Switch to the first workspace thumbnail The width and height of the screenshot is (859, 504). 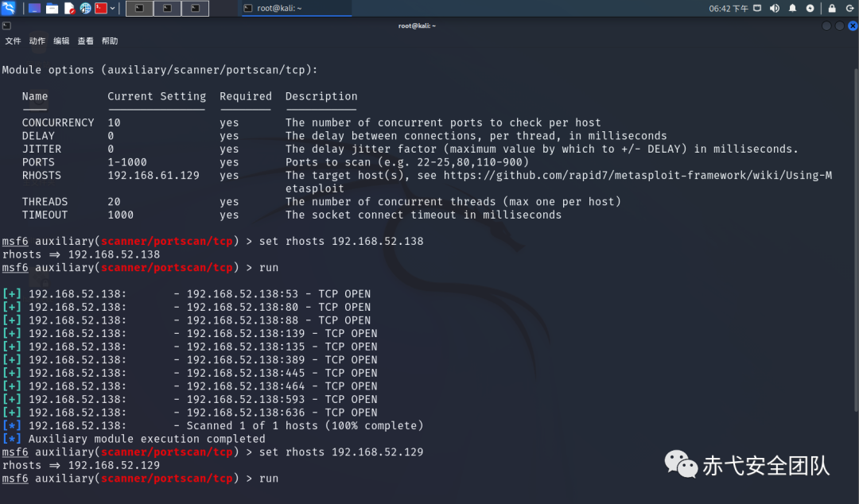[x=140, y=8]
